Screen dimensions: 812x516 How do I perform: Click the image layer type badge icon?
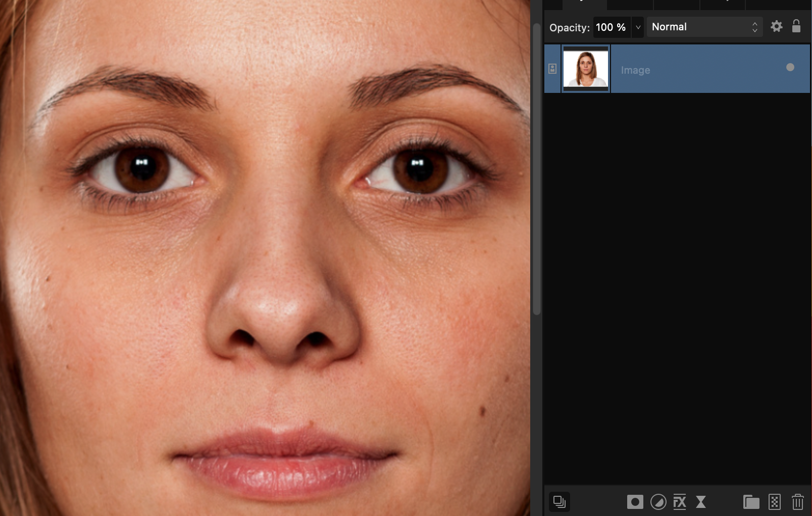coord(552,69)
